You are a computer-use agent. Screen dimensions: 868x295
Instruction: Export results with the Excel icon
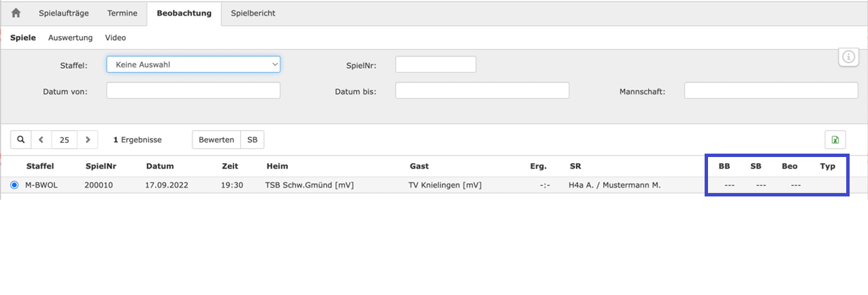[835, 140]
